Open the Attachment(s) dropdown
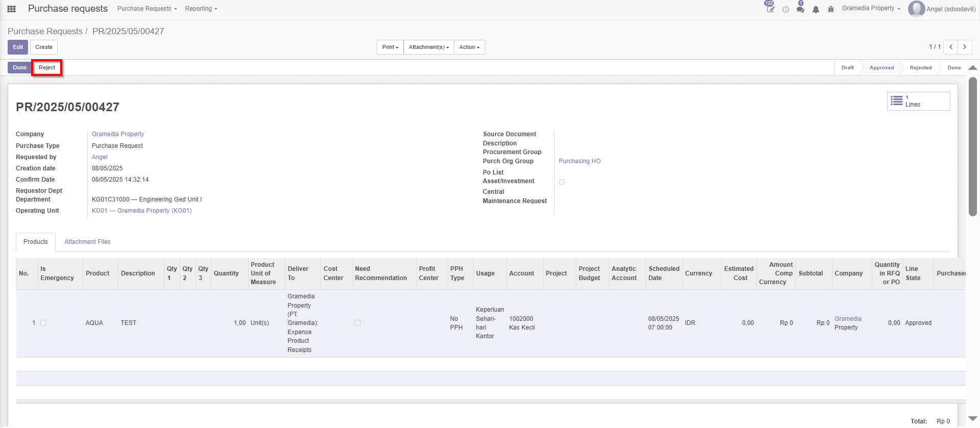This screenshot has height=428, width=980. click(x=429, y=47)
